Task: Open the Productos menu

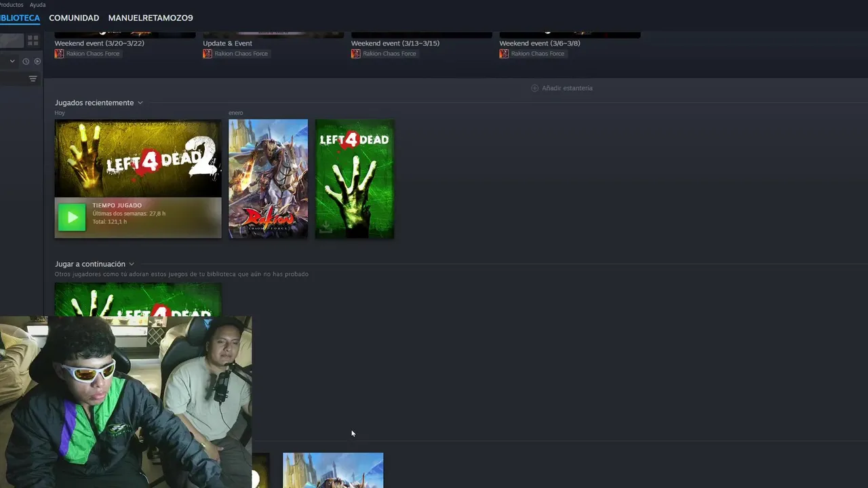Action: pos(12,5)
